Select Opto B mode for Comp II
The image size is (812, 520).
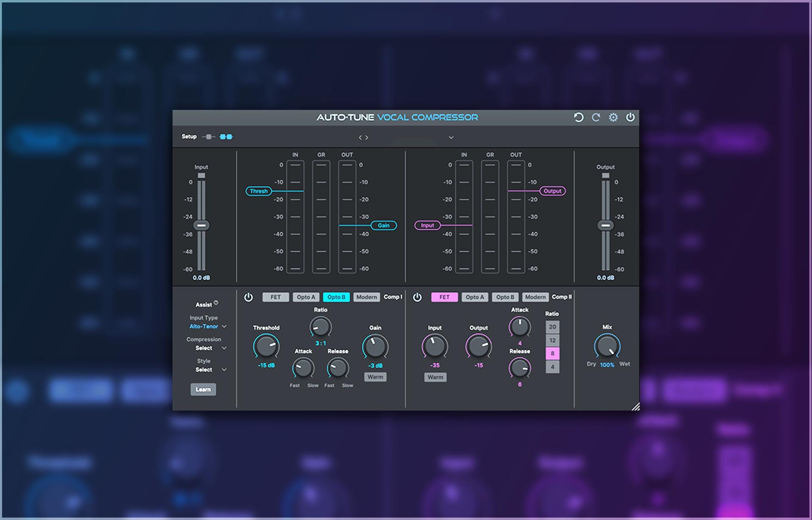(x=505, y=297)
